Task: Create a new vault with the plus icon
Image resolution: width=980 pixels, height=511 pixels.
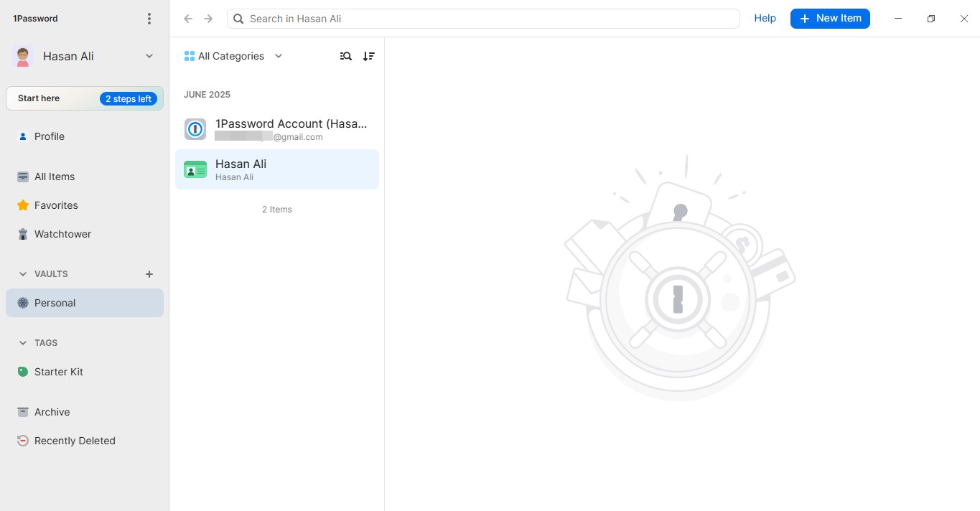Action: point(149,274)
